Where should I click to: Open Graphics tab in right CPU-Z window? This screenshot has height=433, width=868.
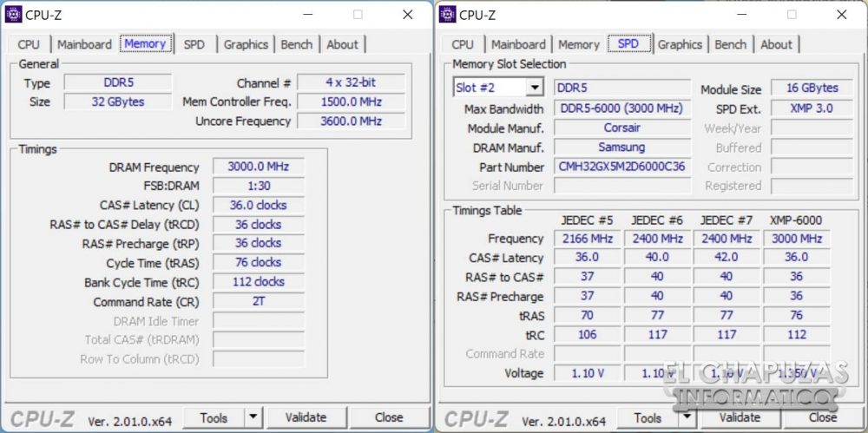[681, 44]
